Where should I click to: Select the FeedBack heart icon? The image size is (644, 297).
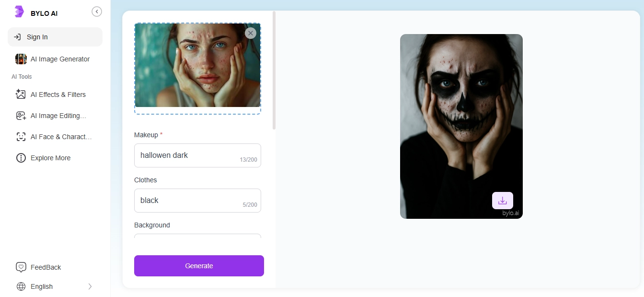coord(21,267)
